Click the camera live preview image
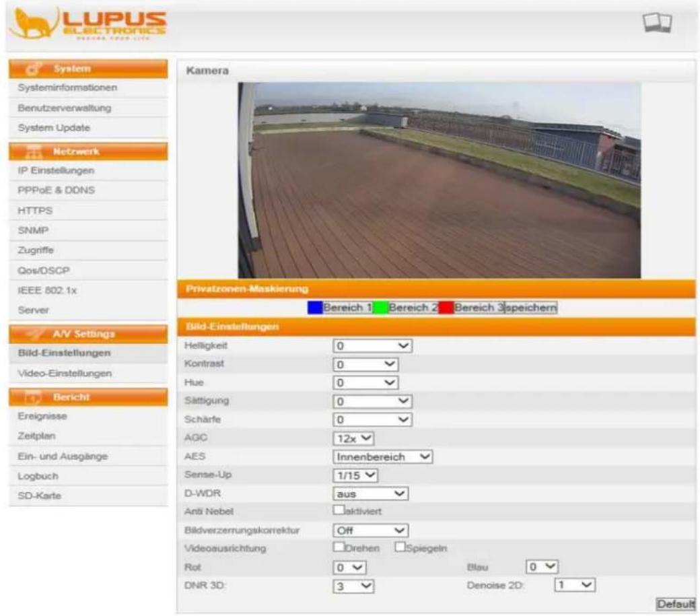700x616 pixels. pos(440,180)
